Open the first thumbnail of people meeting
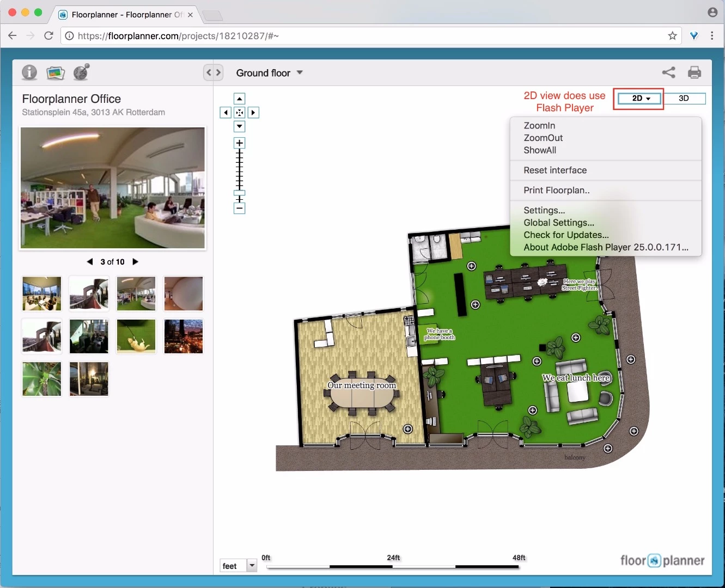The height and width of the screenshot is (588, 725). pos(42,293)
